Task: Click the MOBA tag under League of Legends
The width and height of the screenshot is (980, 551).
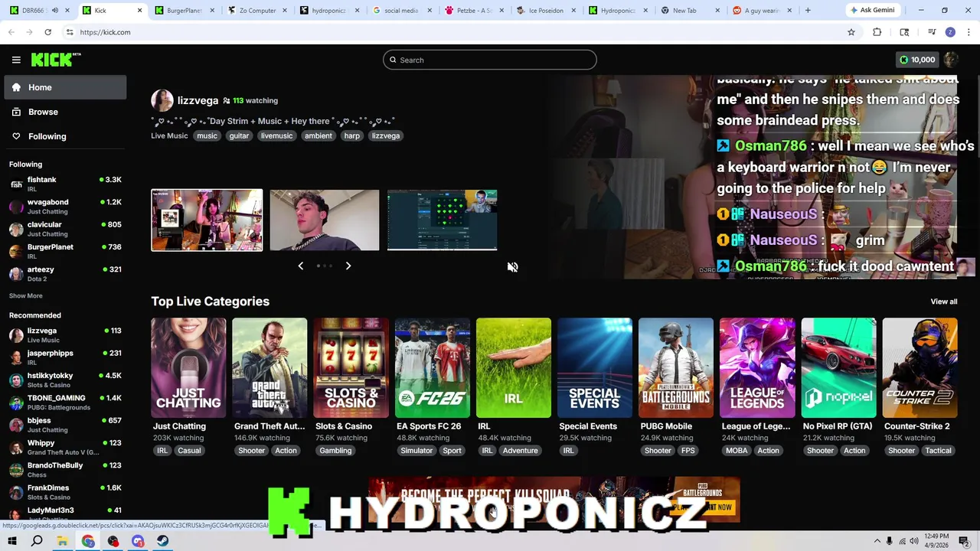Action: pos(737,451)
